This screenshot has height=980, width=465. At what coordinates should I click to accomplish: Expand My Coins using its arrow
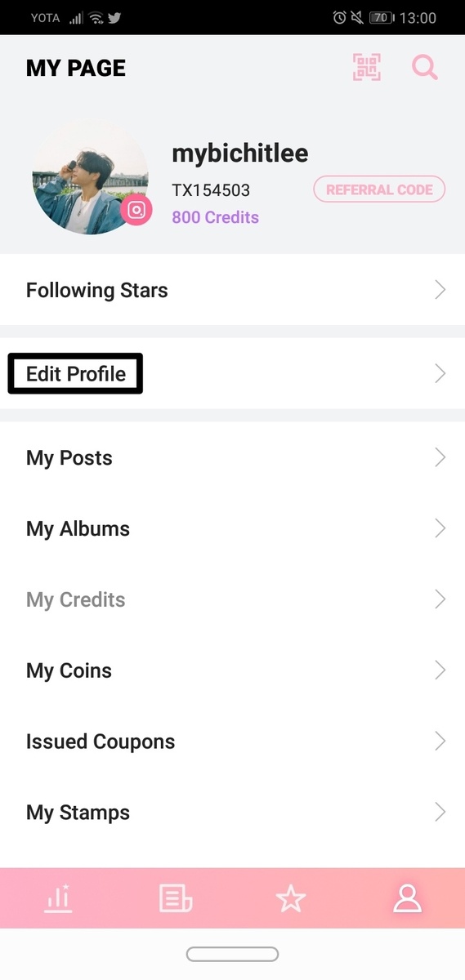(x=440, y=670)
